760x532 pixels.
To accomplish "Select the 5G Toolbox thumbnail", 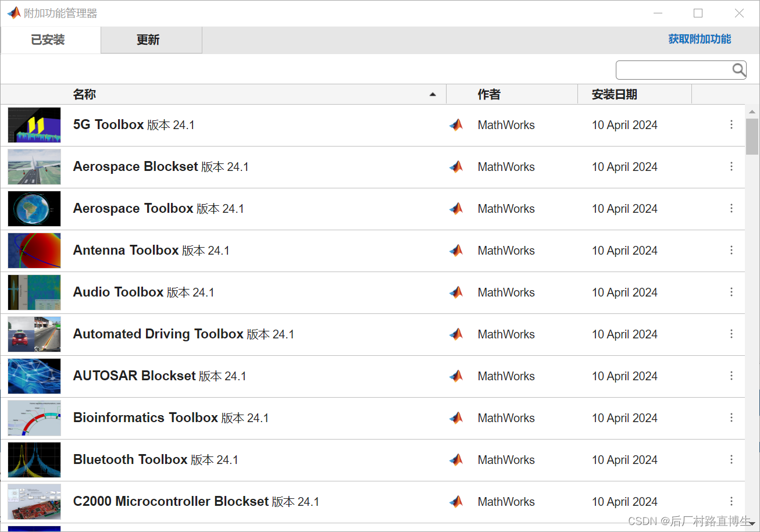I will point(34,125).
